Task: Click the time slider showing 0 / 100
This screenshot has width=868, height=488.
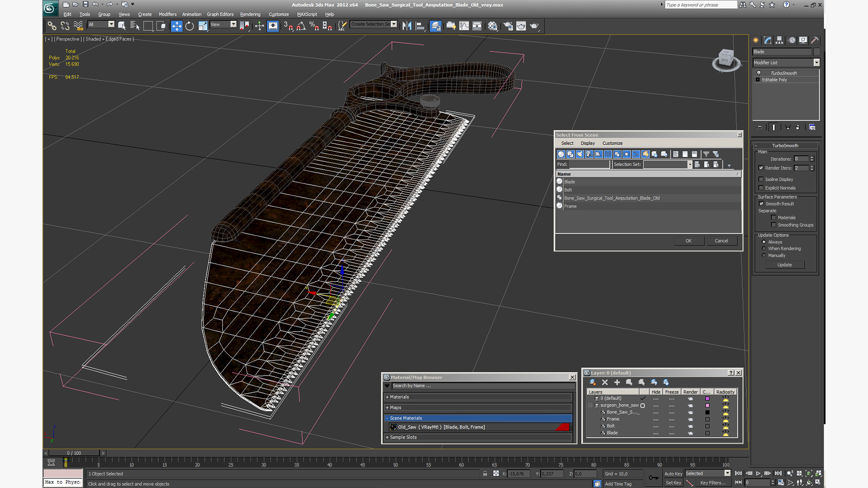Action: click(74, 453)
